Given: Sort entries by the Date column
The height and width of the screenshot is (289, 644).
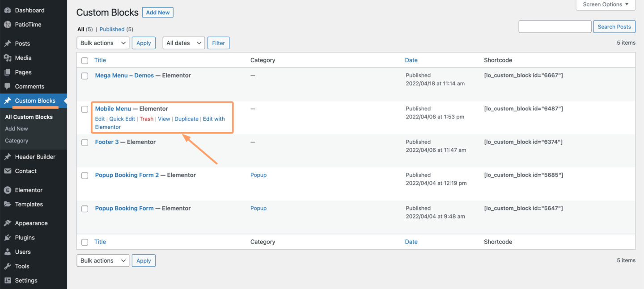Looking at the screenshot, I should (x=411, y=60).
